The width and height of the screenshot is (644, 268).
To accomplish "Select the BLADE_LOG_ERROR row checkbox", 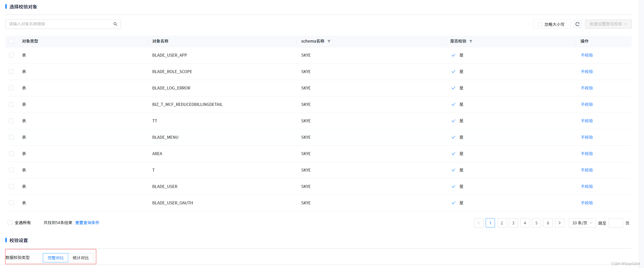I will tap(11, 88).
